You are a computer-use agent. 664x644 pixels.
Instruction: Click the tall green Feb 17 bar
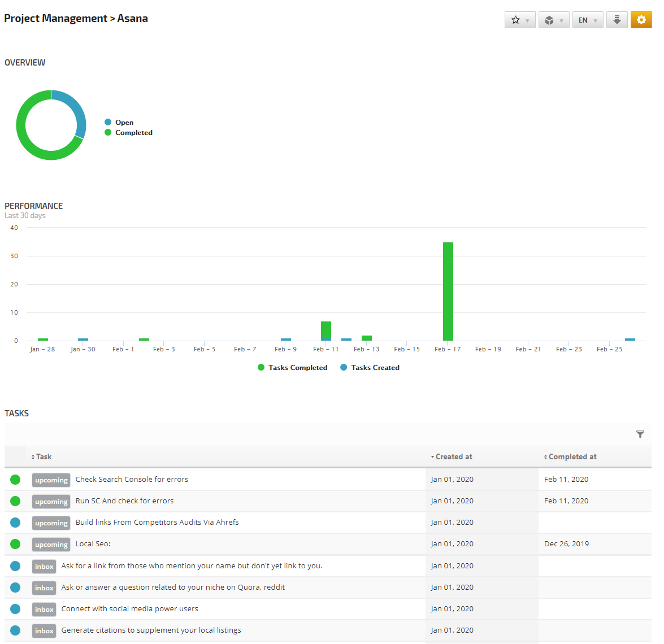coord(448,291)
